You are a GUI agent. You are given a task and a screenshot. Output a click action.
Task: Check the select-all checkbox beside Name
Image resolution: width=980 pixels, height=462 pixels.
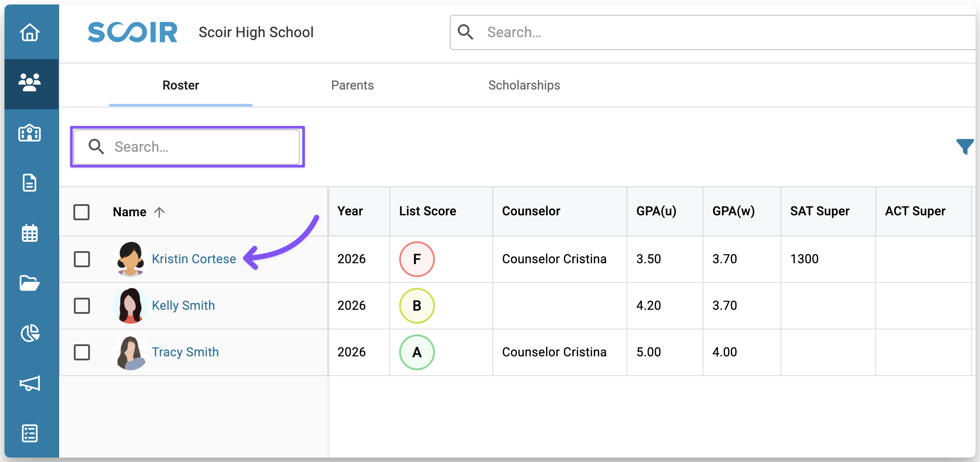[81, 212]
